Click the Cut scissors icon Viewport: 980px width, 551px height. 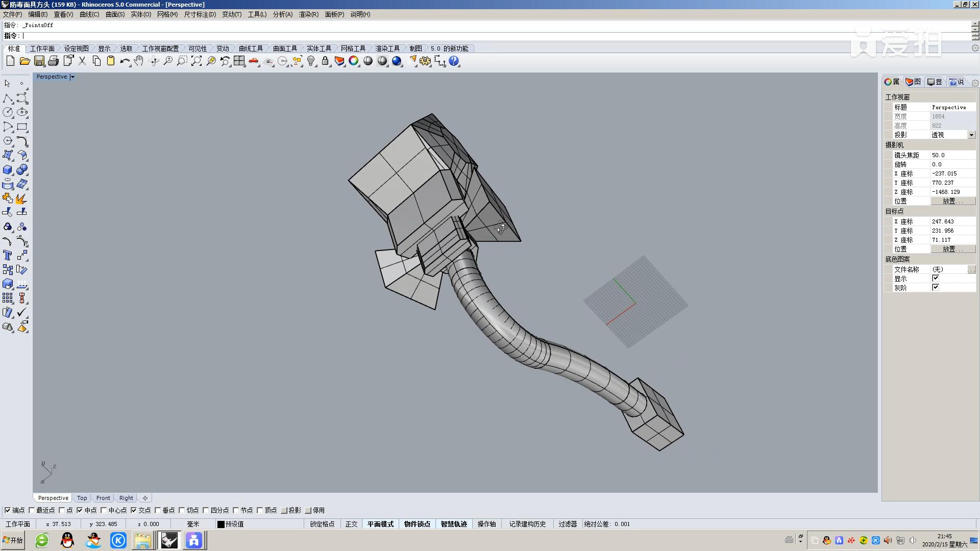coord(82,61)
